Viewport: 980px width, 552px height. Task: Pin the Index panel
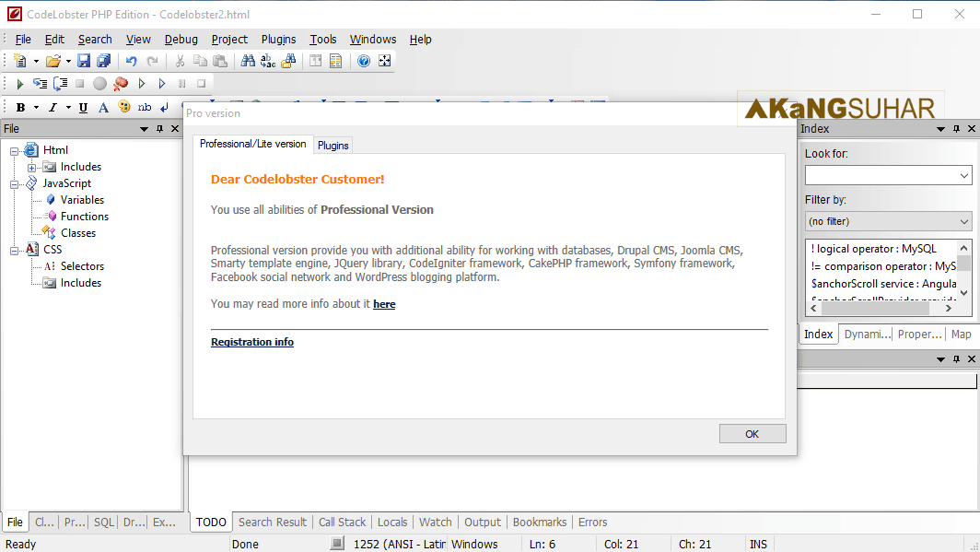(956, 129)
